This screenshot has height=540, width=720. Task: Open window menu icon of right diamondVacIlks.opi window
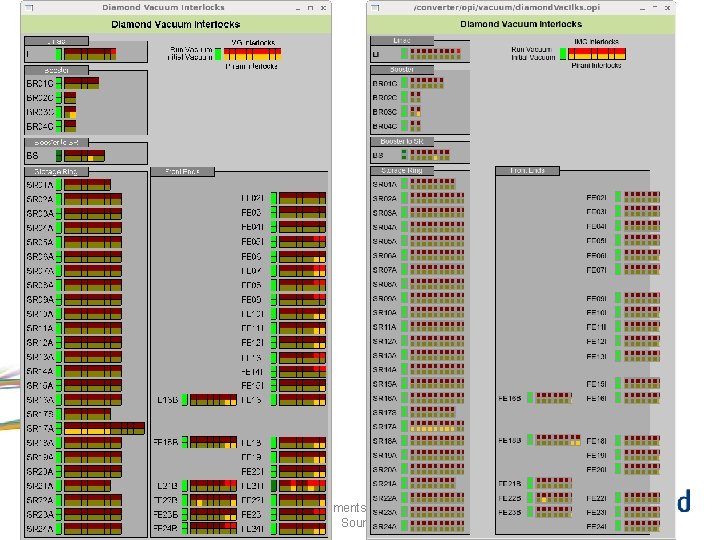(x=375, y=7)
